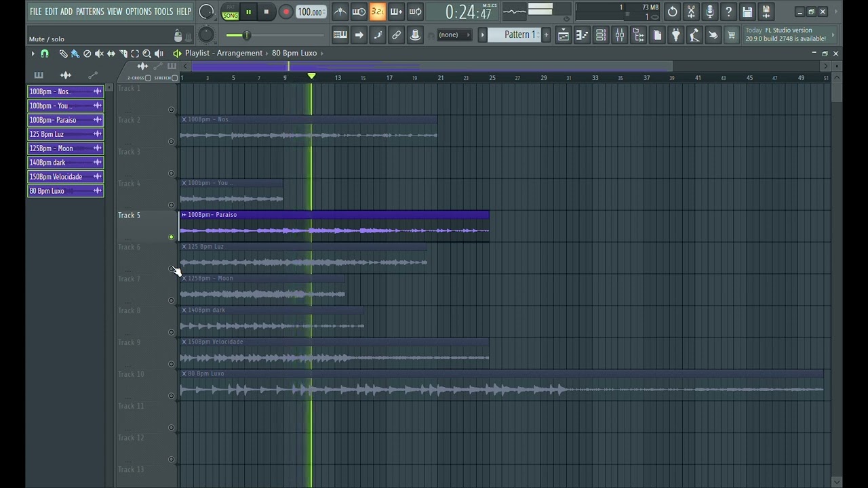This screenshot has width=868, height=488.
Task: Toggle typing keyboard to piano icon
Action: [x=340, y=35]
